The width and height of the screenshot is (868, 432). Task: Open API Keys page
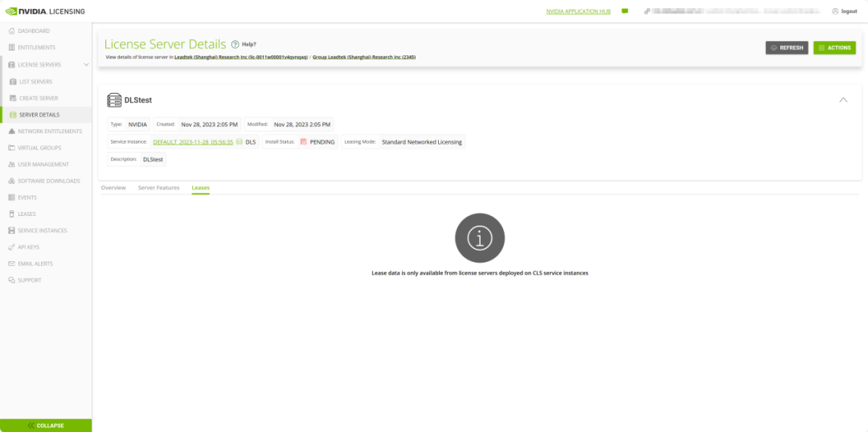(x=29, y=247)
